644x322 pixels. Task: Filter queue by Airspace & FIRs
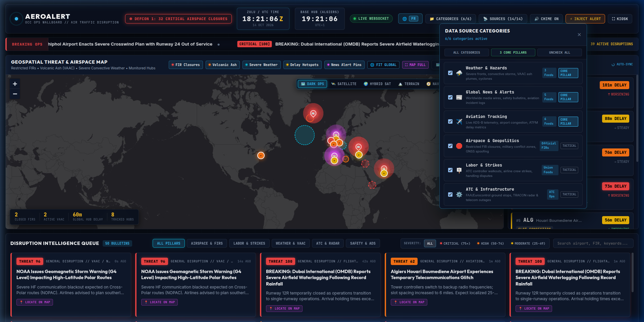[207, 243]
